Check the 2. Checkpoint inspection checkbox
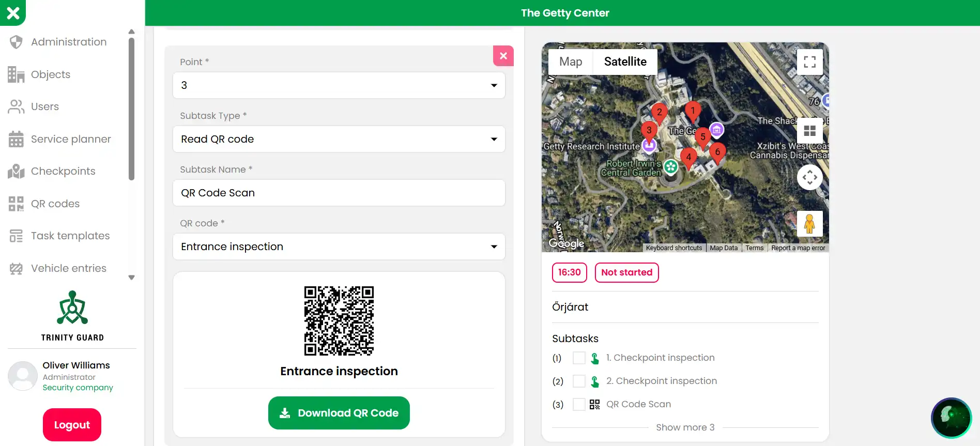 [x=579, y=381]
